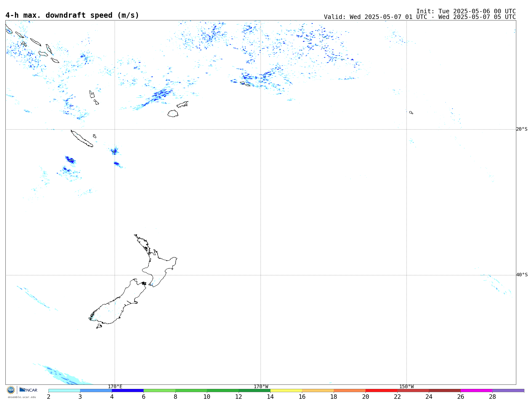Click the 150°W longitude label
The image size is (532, 400).
(x=406, y=386)
